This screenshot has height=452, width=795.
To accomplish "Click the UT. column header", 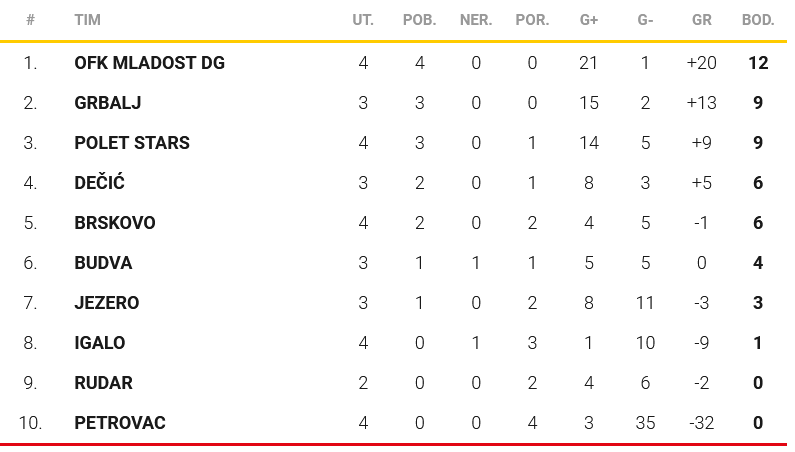I will pos(363,20).
